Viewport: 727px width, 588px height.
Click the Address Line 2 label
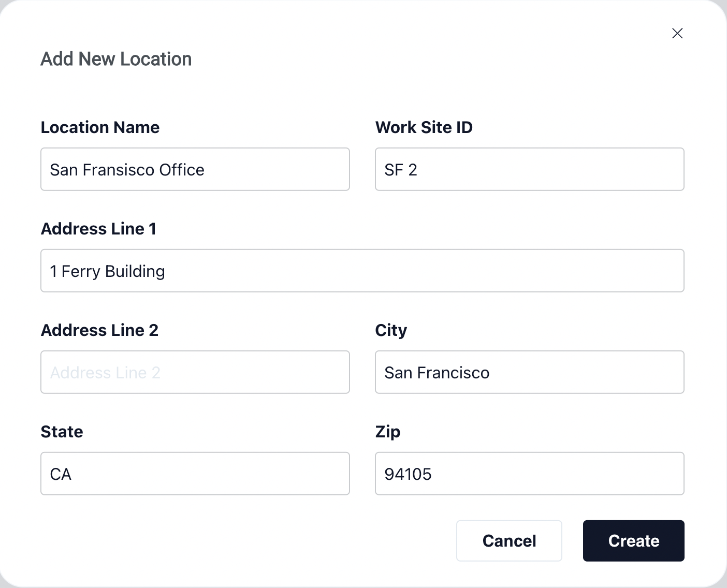[99, 330]
